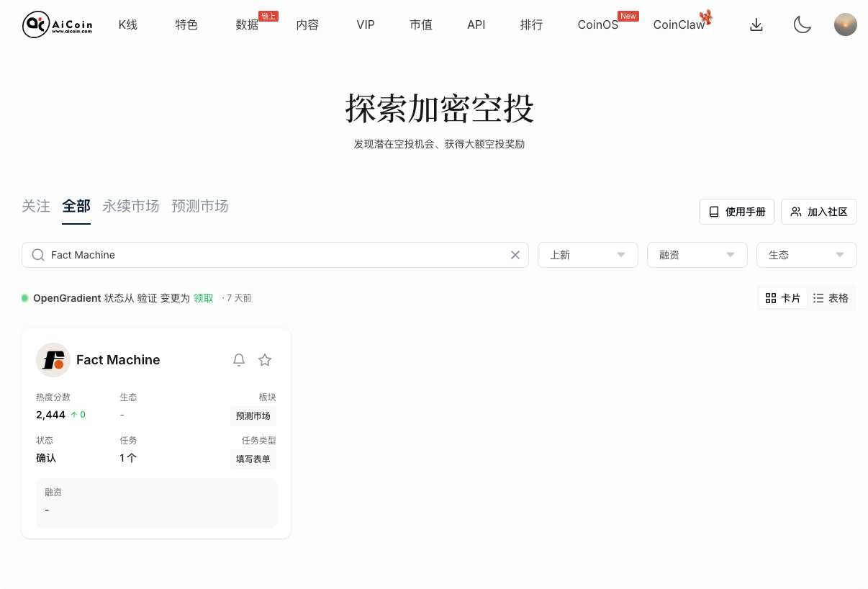Switch to the 预测市场 tab
Viewport: 868px width, 589px height.
tap(200, 206)
